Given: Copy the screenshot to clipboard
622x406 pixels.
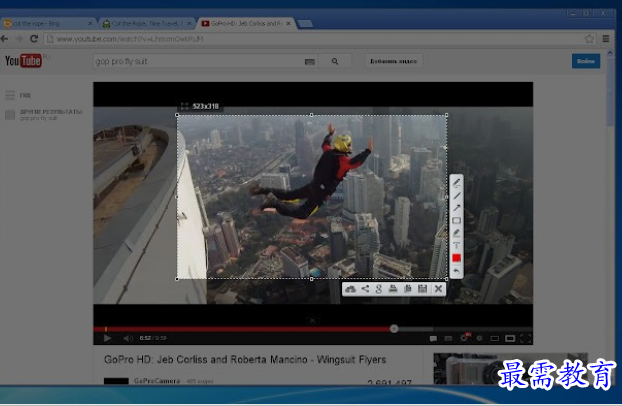Looking at the screenshot, I should [x=407, y=289].
